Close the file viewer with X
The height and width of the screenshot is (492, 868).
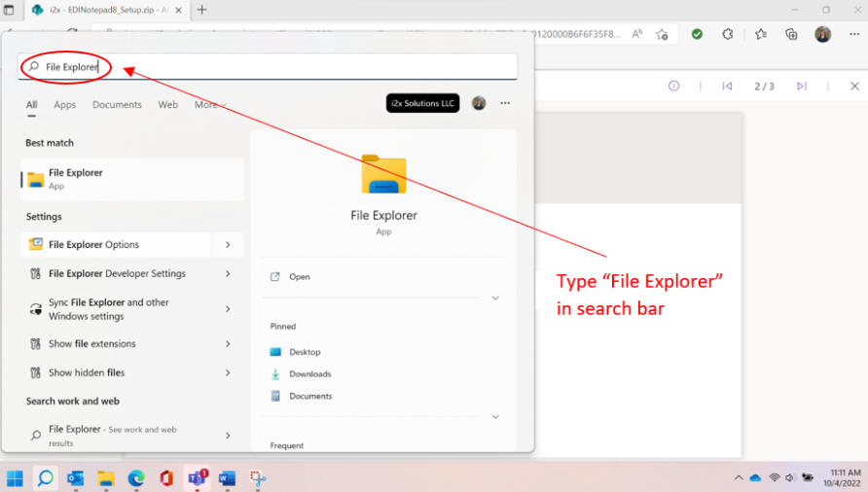[854, 86]
